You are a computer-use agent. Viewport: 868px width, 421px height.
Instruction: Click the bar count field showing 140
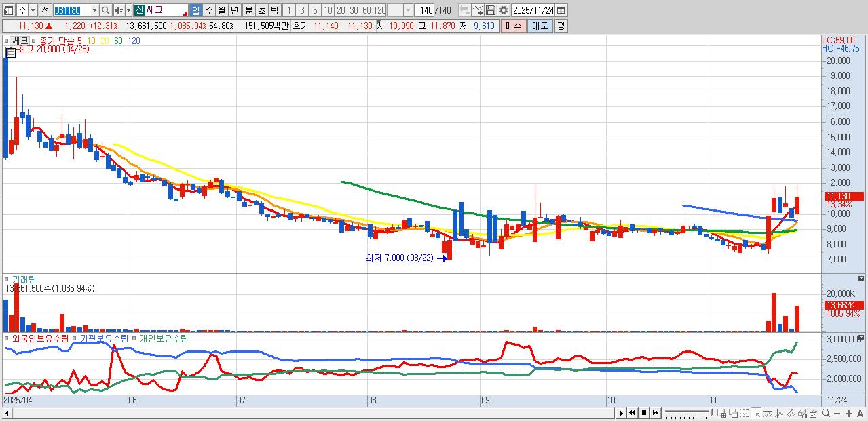click(x=424, y=10)
